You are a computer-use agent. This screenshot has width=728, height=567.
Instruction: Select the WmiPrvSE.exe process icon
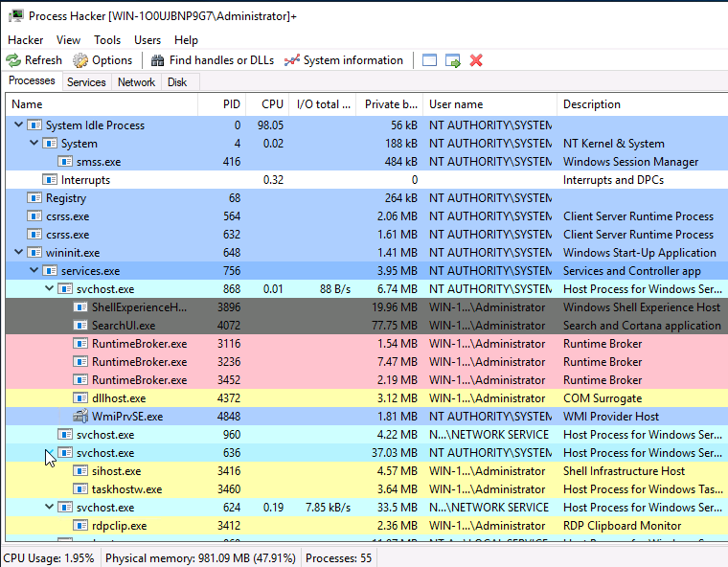click(x=80, y=416)
